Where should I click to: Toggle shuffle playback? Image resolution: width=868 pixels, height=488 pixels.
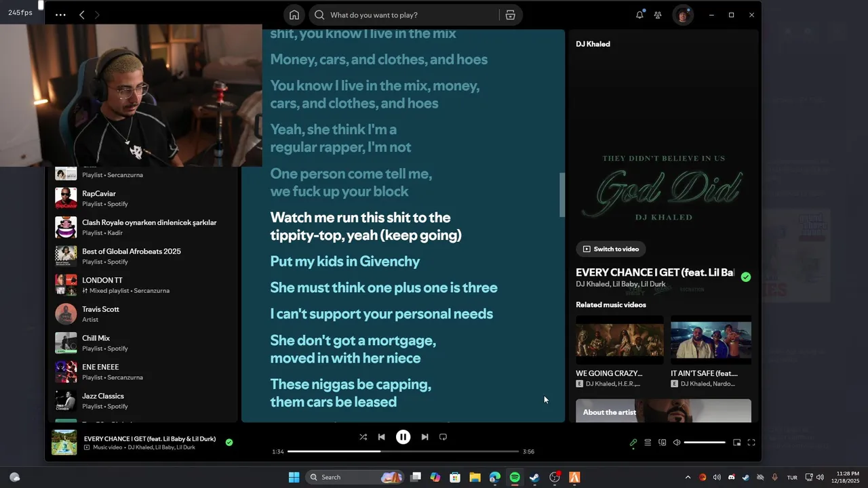point(363,437)
